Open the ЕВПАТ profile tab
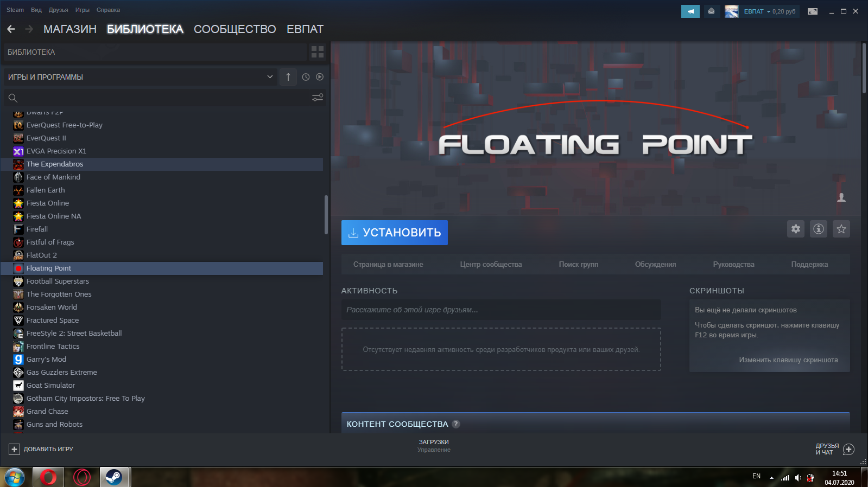 pyautogui.click(x=305, y=29)
